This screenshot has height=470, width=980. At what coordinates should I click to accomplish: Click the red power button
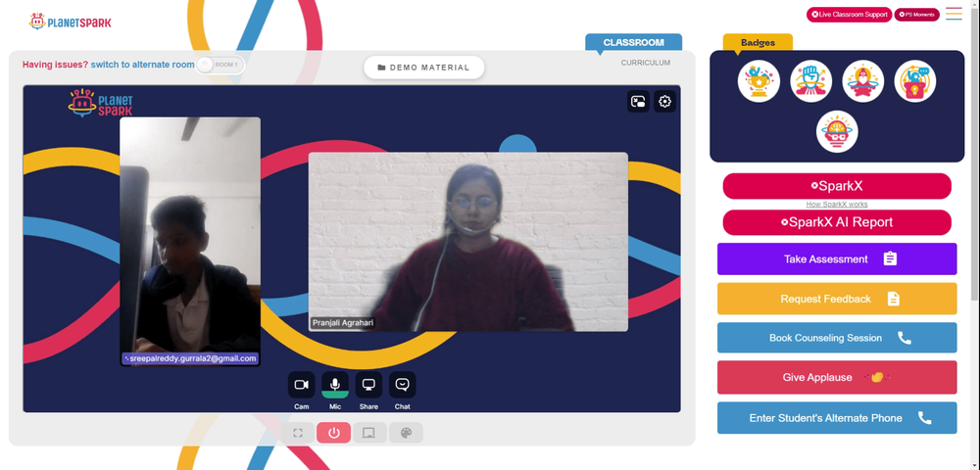pos(334,433)
